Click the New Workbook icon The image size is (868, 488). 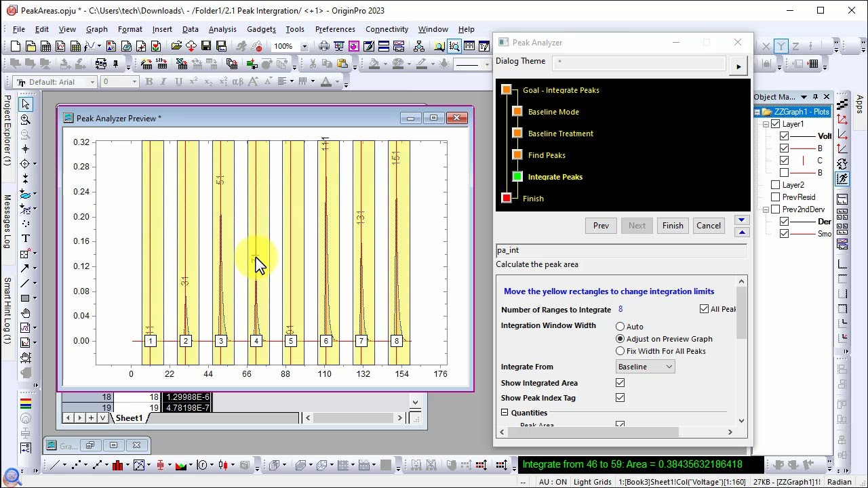pos(45,46)
